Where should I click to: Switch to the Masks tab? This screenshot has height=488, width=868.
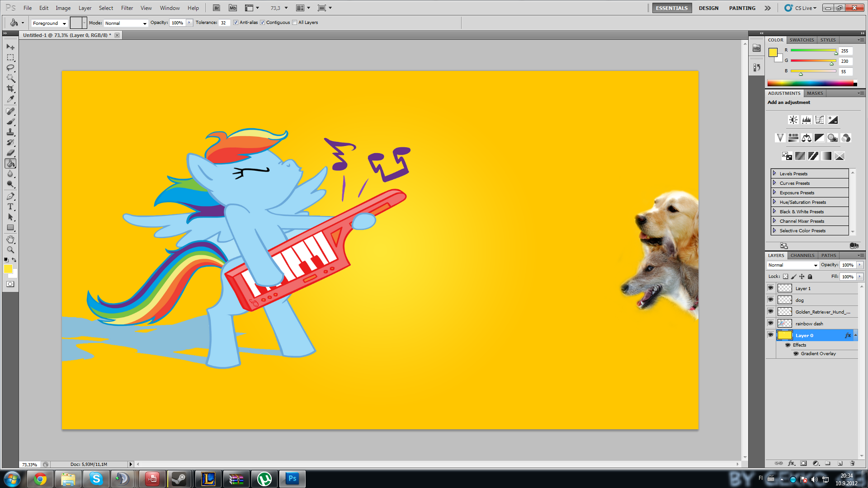pyautogui.click(x=815, y=93)
